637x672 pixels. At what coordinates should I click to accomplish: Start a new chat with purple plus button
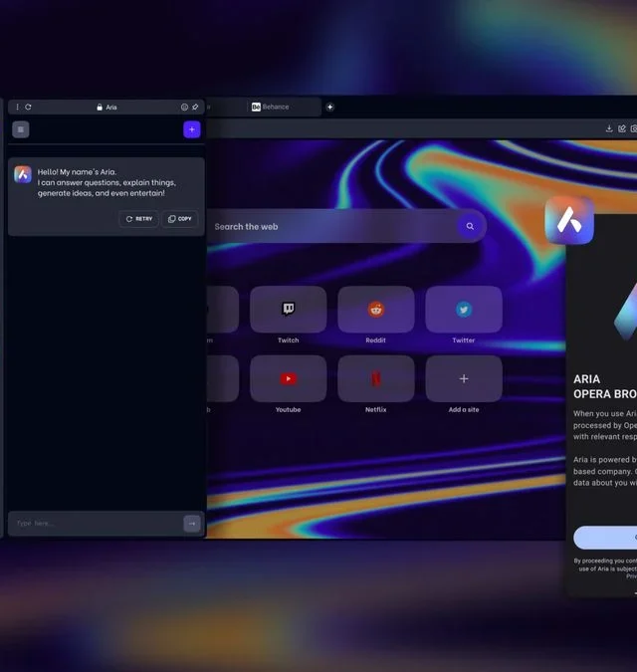point(192,129)
